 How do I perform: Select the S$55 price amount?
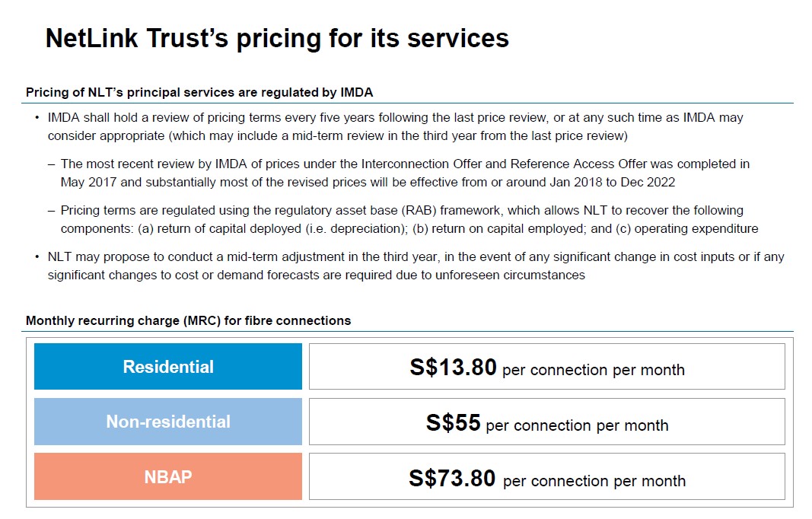coord(453,423)
